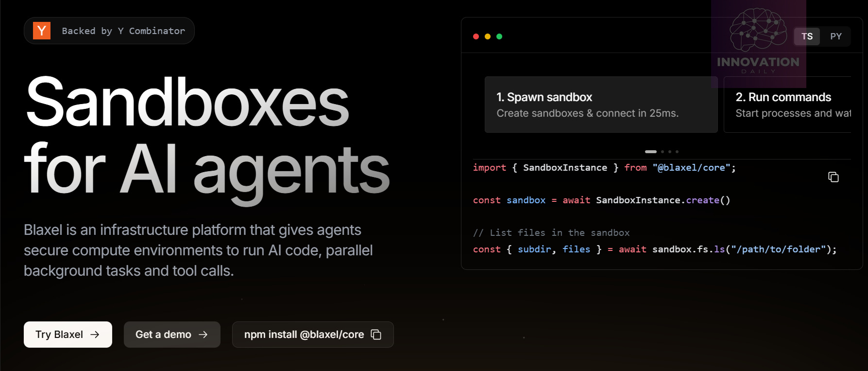Click the Blaxel description paragraph
Image resolution: width=868 pixels, height=371 pixels.
[198, 250]
